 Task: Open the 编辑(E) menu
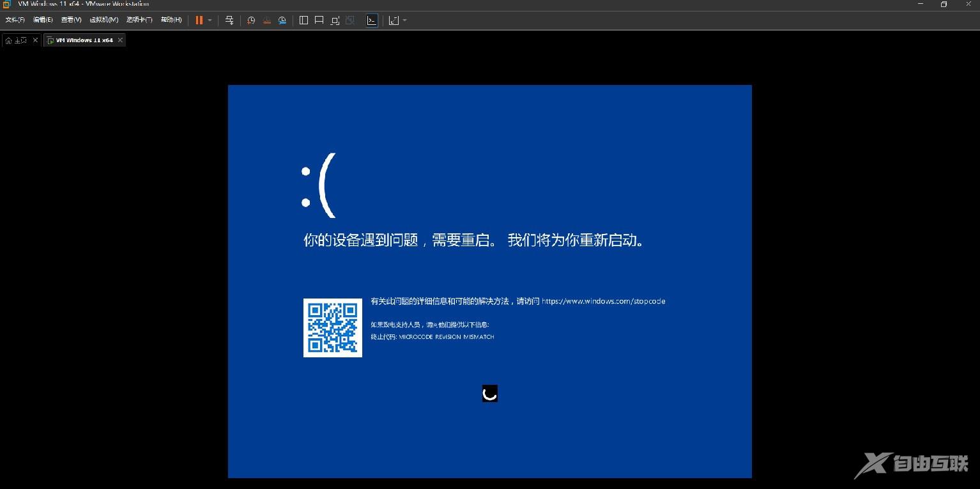[43, 20]
